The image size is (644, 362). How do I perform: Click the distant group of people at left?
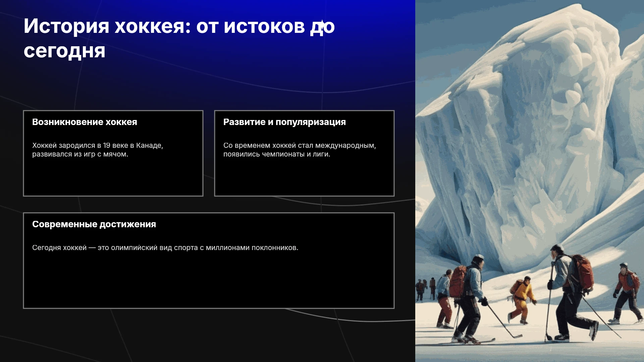426,289
